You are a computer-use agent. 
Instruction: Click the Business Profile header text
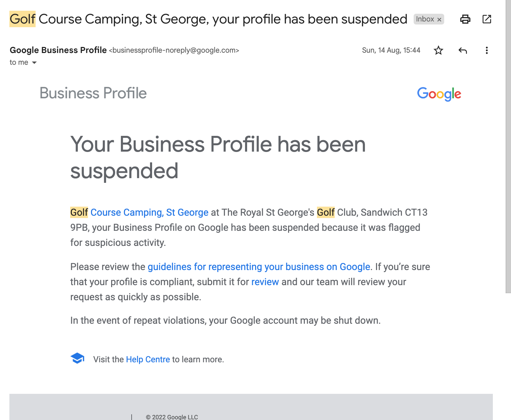tap(93, 93)
